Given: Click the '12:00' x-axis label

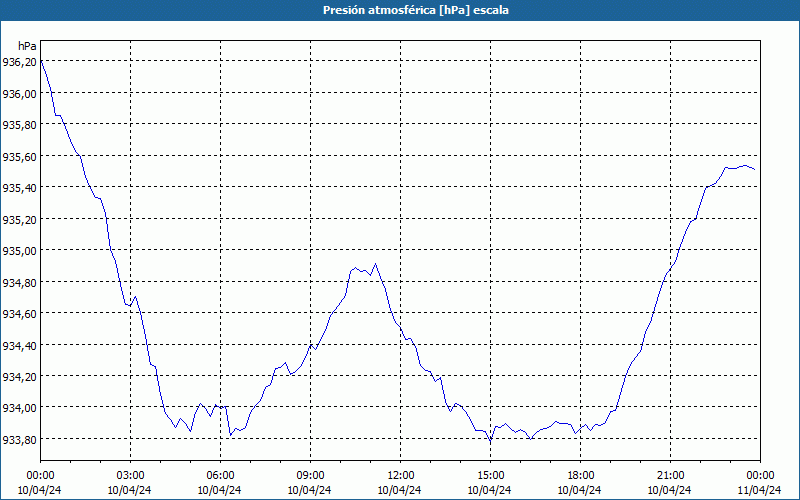Looking at the screenshot, I should [401, 476].
